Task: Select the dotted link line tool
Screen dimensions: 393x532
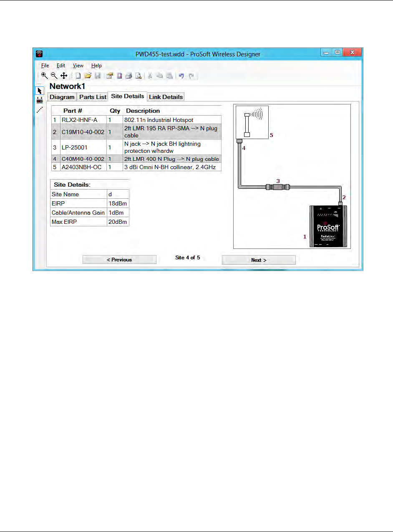Action: coord(40,109)
